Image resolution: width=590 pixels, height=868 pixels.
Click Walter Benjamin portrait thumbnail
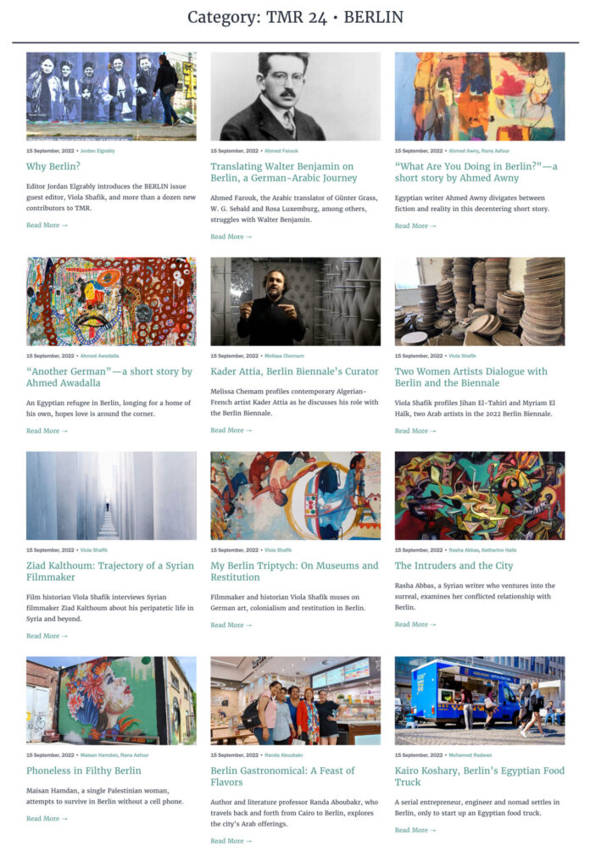296,97
